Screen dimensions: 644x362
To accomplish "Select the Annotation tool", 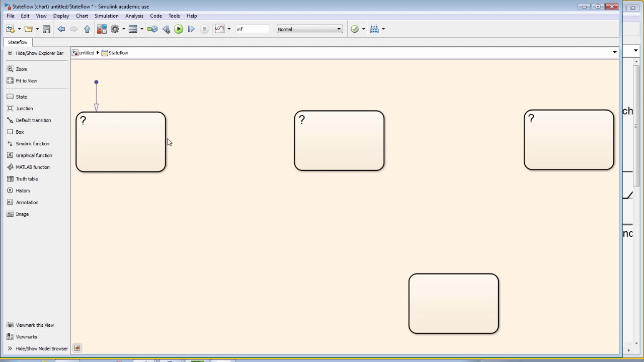I will [x=23, y=202].
